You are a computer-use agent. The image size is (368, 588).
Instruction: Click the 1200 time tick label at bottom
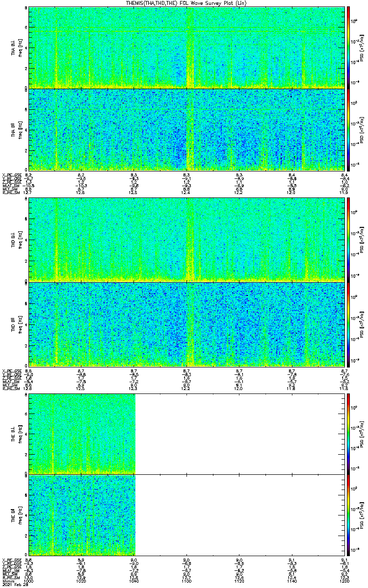click(x=344, y=581)
